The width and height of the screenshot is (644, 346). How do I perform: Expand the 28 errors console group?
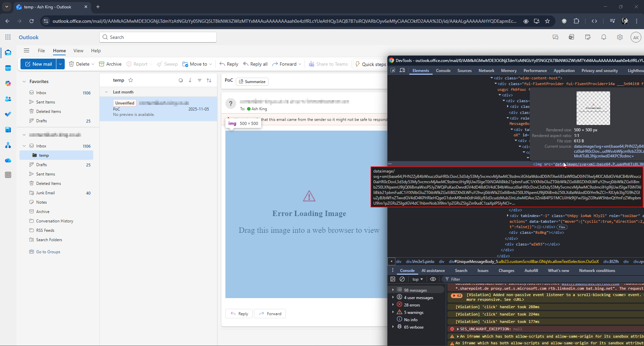pyautogui.click(x=393, y=305)
